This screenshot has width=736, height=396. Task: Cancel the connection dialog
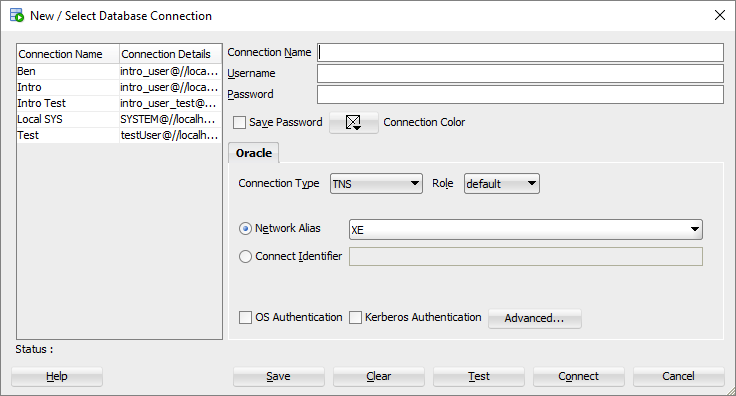point(678,376)
